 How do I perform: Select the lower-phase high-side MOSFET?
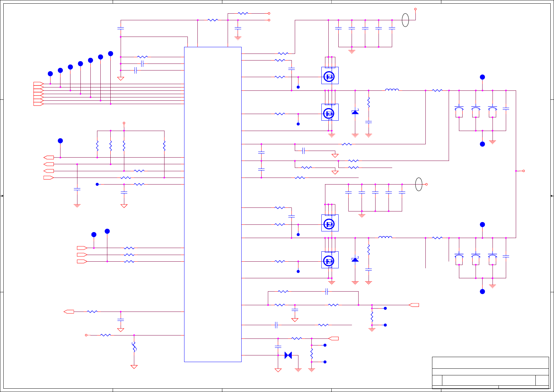[330, 223]
